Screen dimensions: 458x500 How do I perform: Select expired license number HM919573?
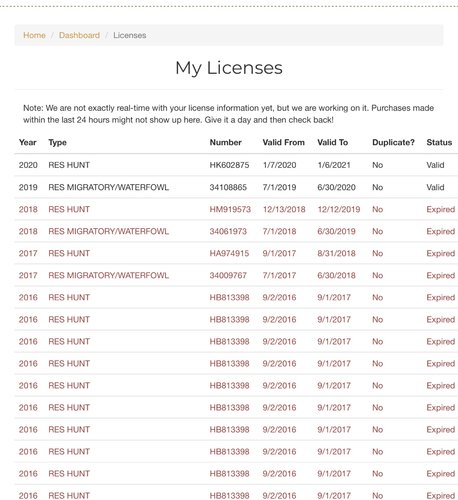[230, 209]
